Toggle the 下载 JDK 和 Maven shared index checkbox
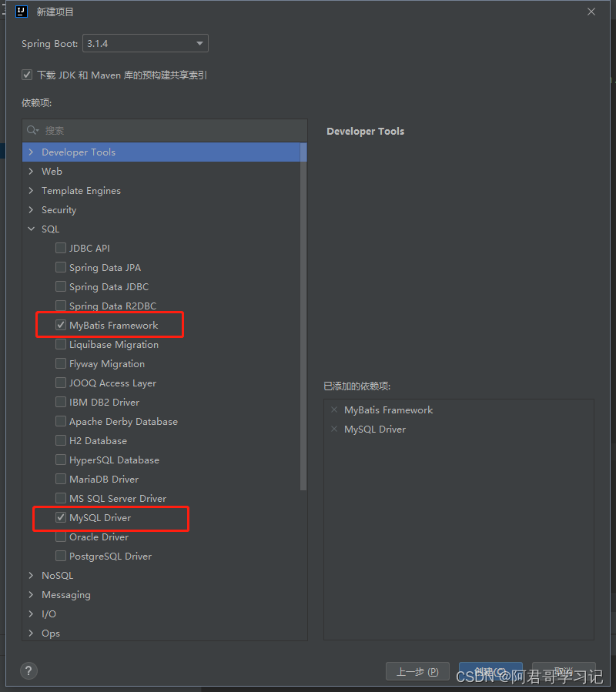This screenshot has height=692, width=616. 27,75
